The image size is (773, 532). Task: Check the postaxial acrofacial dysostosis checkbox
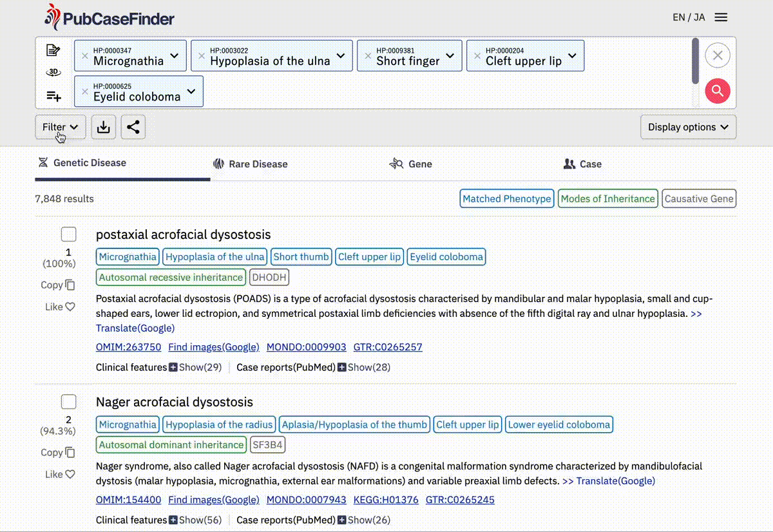click(69, 234)
